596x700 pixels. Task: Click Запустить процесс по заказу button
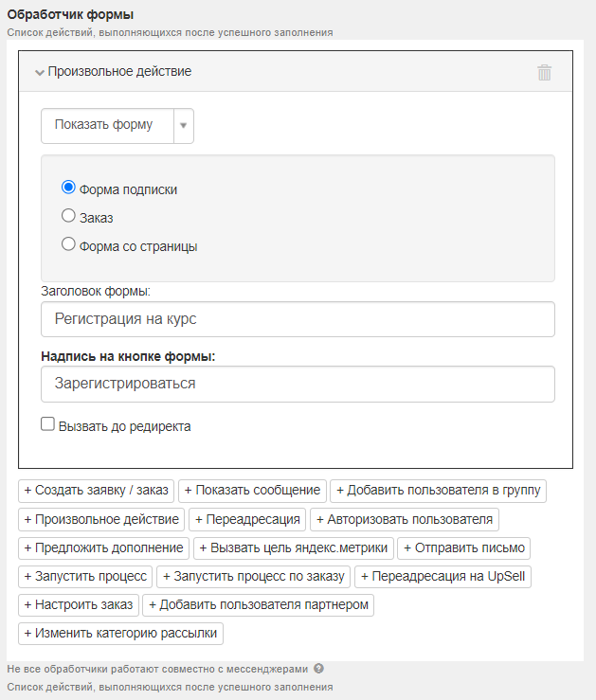(254, 577)
